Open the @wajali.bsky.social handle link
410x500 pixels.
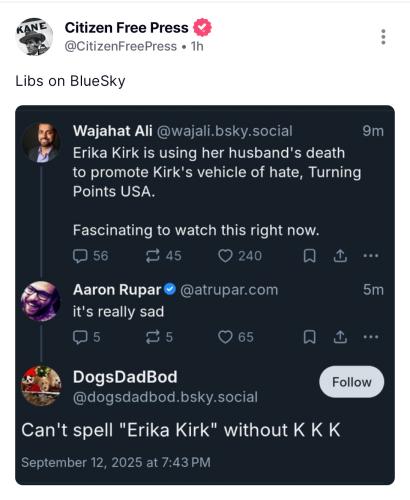click(x=224, y=131)
